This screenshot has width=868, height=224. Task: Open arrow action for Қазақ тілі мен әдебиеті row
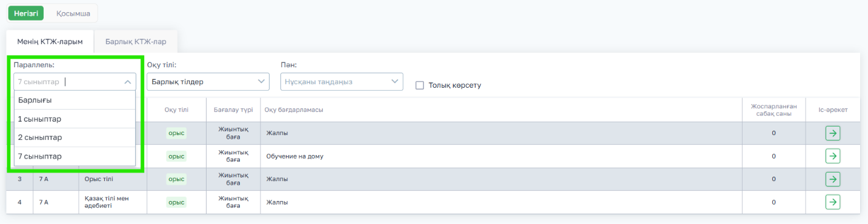tap(833, 202)
